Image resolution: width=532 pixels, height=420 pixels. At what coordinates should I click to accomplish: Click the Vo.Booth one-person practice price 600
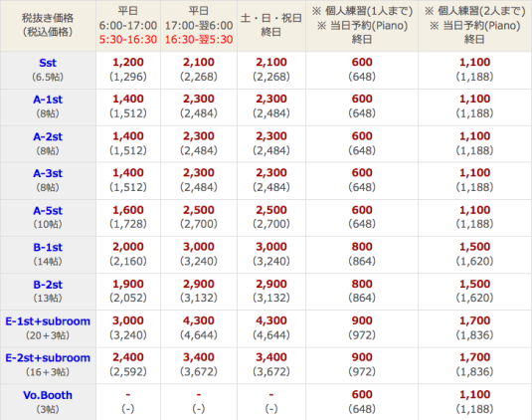tap(362, 394)
